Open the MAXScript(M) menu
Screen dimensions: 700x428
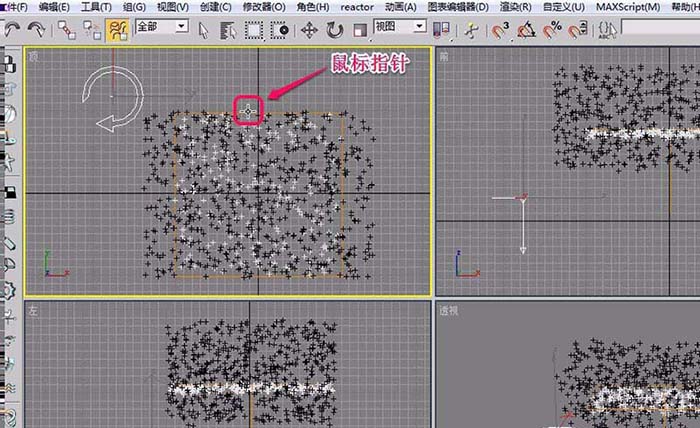[628, 7]
